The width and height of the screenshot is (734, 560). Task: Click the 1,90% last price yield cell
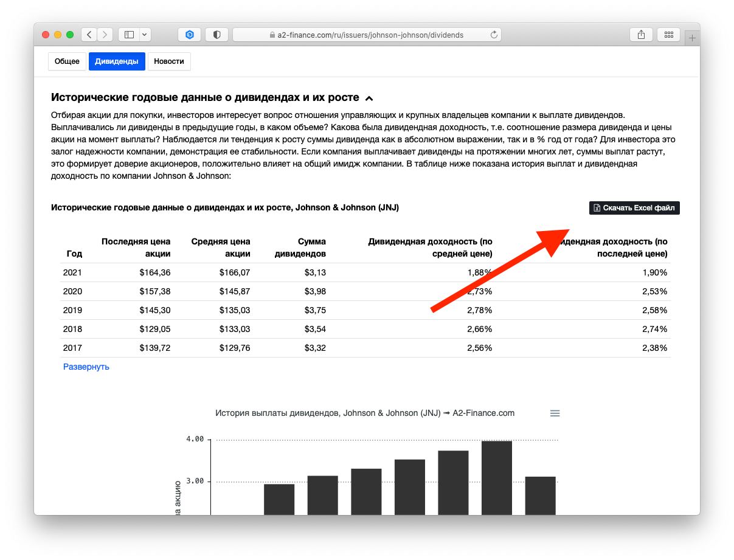(x=654, y=272)
